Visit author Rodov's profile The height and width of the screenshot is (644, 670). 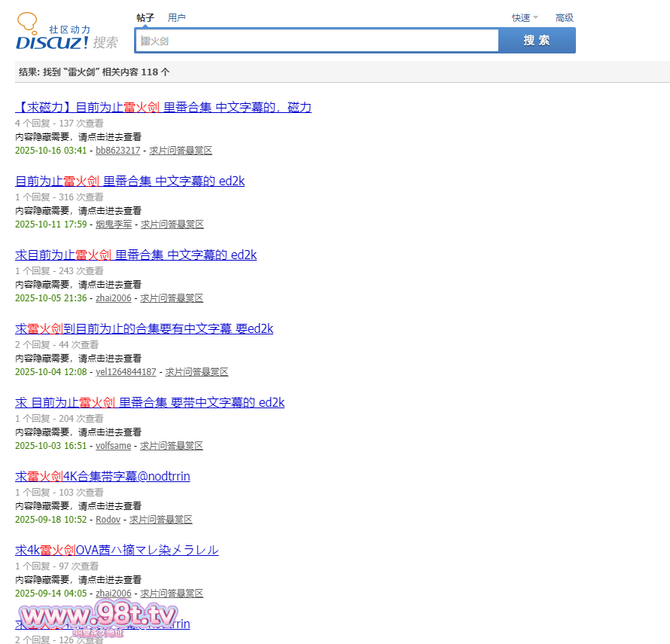click(x=108, y=520)
